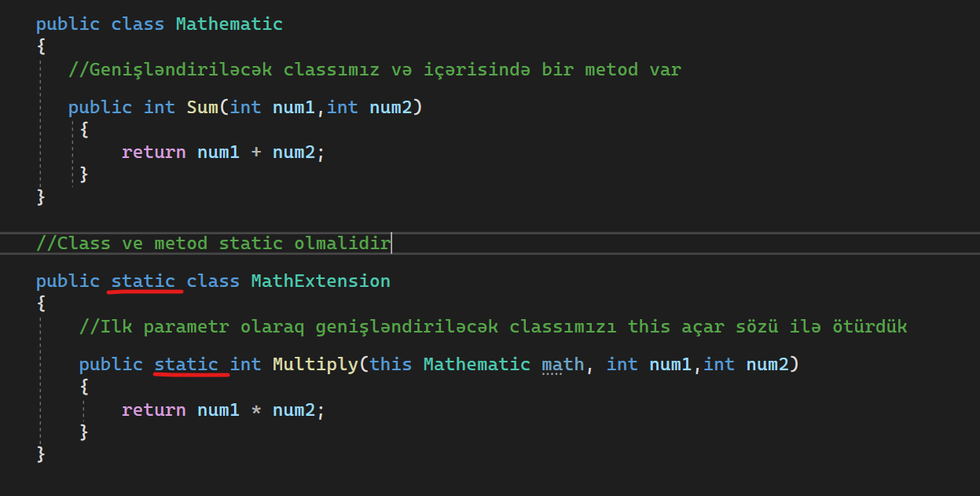Click num1 parameter in the Sum signature
The width and height of the screenshot is (980, 496).
(x=294, y=107)
